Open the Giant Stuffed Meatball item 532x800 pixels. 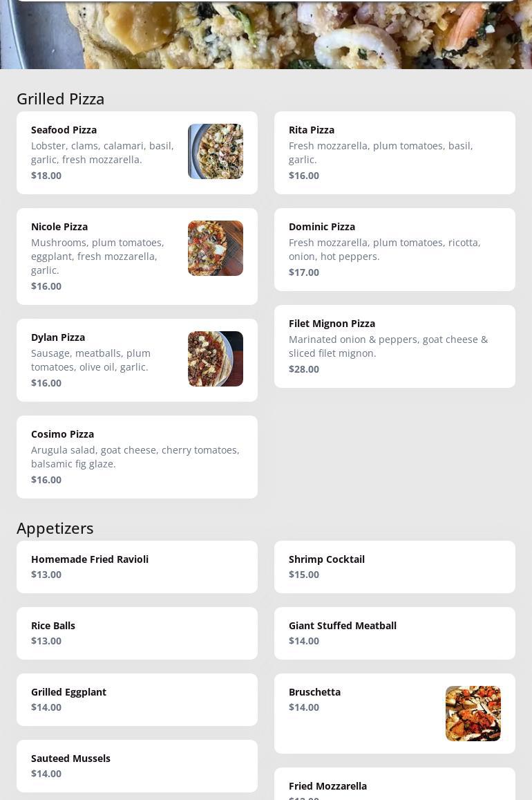coord(395,633)
